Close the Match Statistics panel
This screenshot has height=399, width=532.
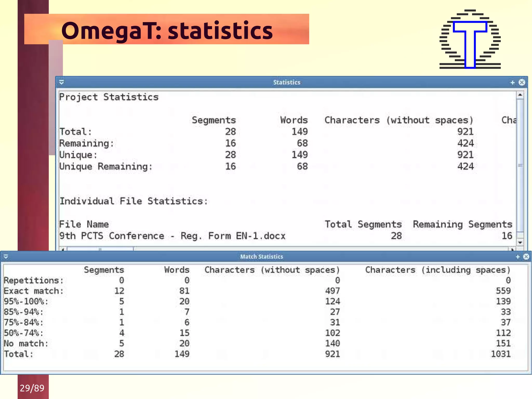[526, 257]
